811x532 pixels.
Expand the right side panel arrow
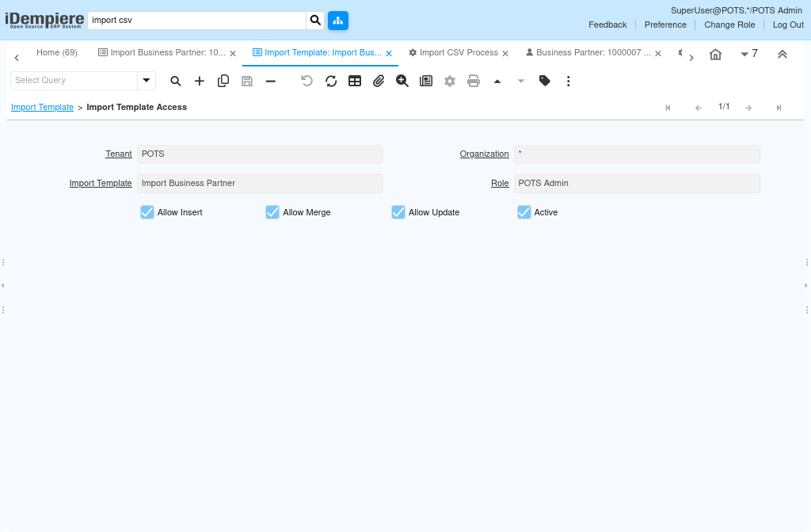coord(806,285)
